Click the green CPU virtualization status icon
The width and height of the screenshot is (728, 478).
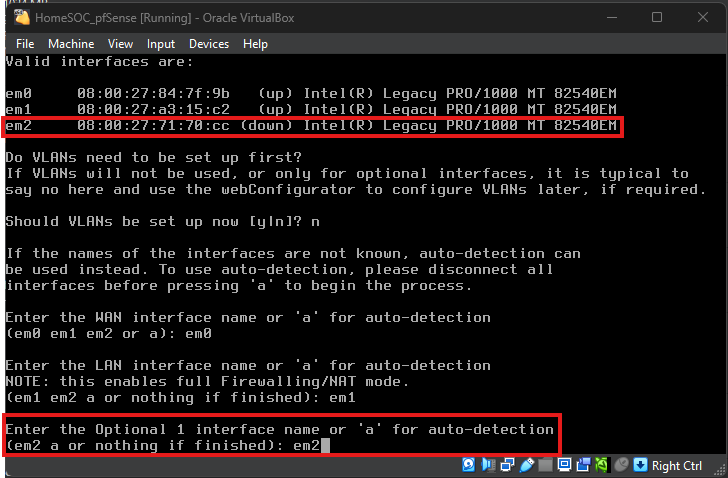(x=601, y=465)
